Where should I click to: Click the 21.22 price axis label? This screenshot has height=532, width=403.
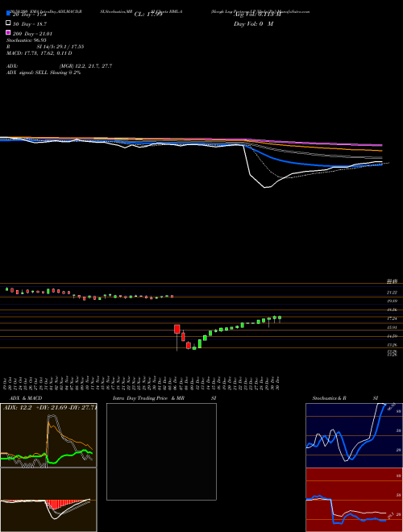click(x=393, y=293)
